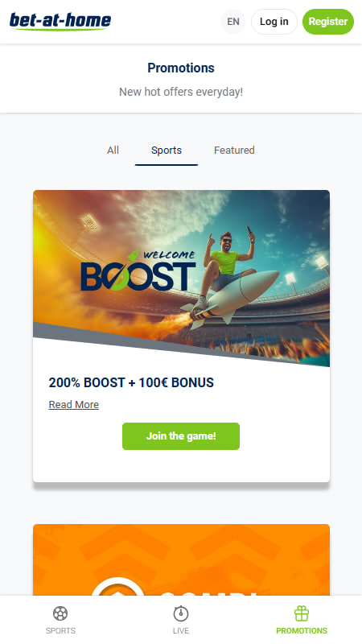Follow the Read More link

point(74,405)
